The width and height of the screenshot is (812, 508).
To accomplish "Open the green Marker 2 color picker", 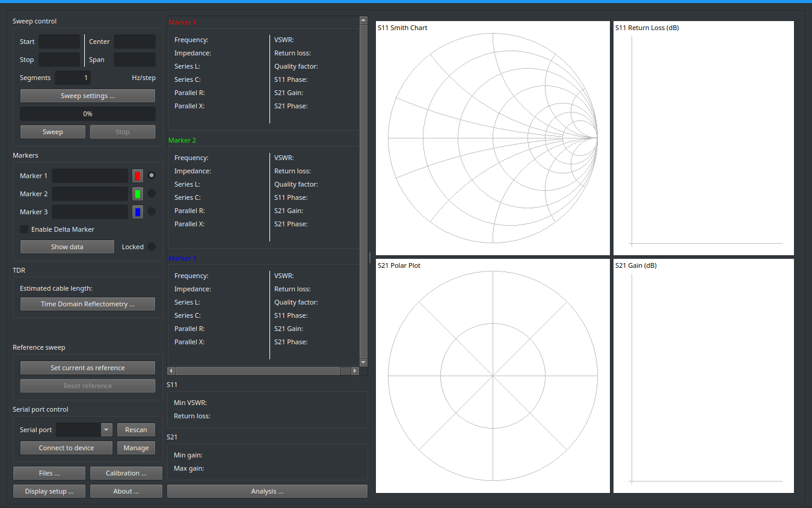I will tap(138, 194).
